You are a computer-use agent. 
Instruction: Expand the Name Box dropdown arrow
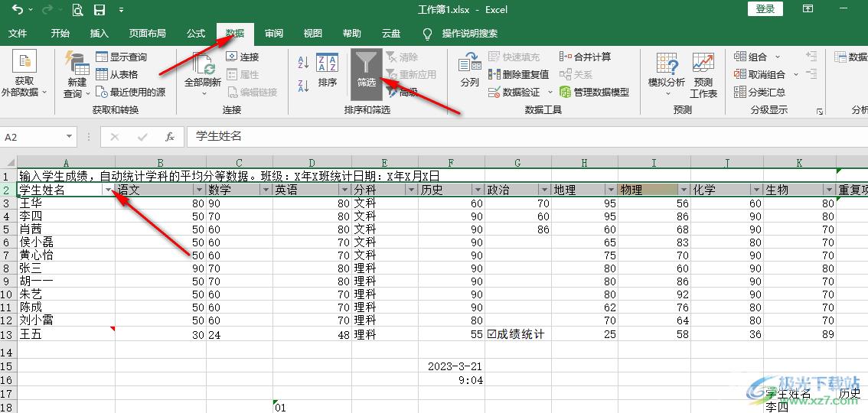[x=69, y=137]
